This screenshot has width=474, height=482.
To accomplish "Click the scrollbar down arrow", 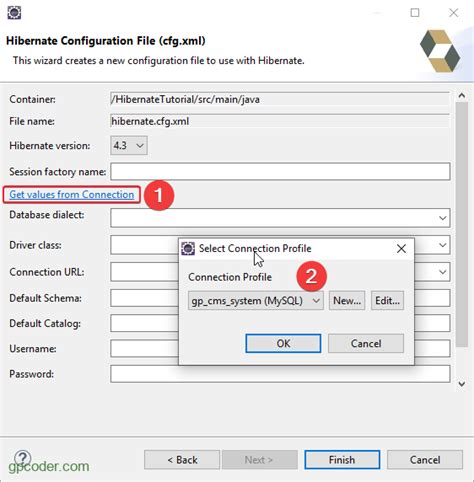I will pyautogui.click(x=462, y=384).
